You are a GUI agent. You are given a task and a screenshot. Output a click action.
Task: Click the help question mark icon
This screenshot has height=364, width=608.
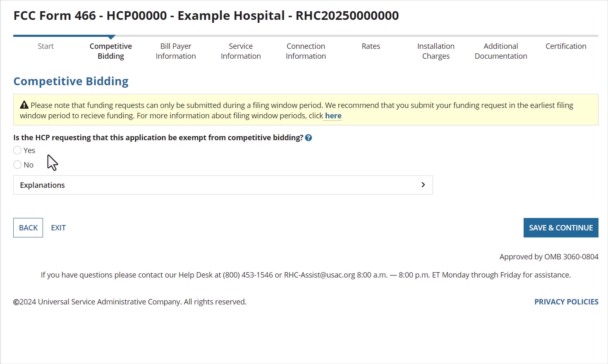[309, 138]
